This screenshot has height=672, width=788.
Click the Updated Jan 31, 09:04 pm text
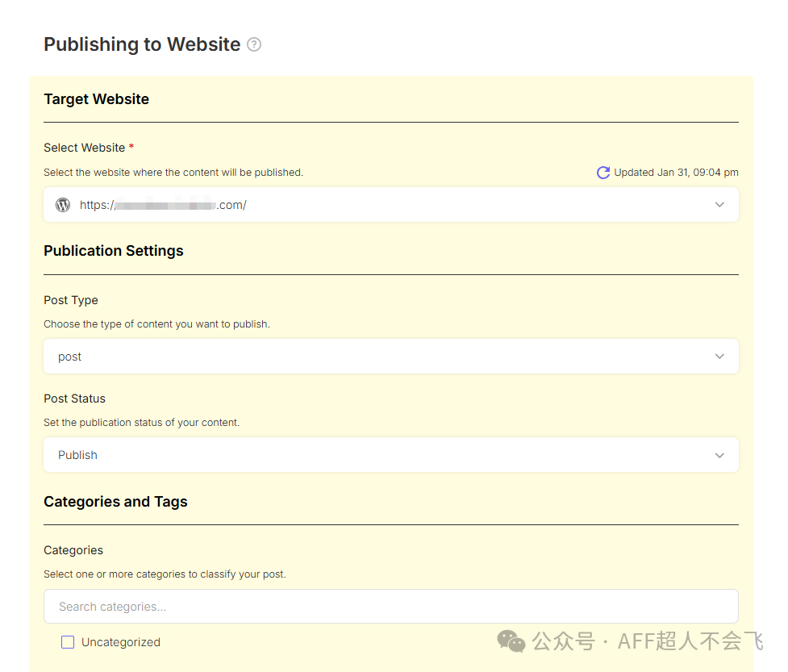click(x=676, y=173)
